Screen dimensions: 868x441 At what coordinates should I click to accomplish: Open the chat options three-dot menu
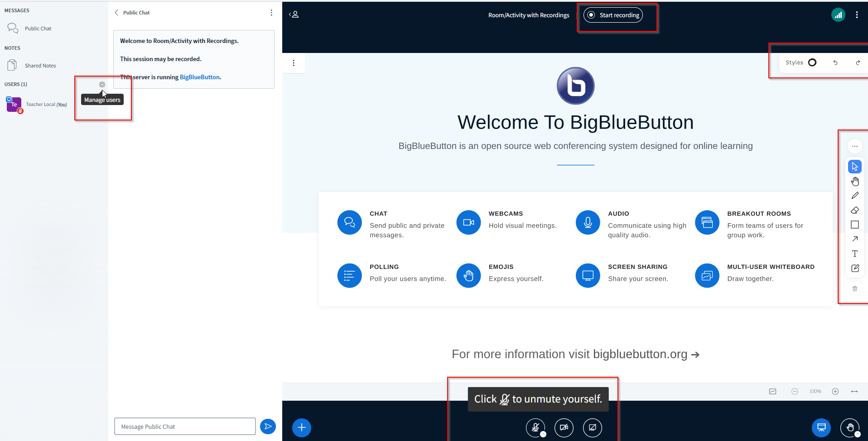pyautogui.click(x=271, y=13)
